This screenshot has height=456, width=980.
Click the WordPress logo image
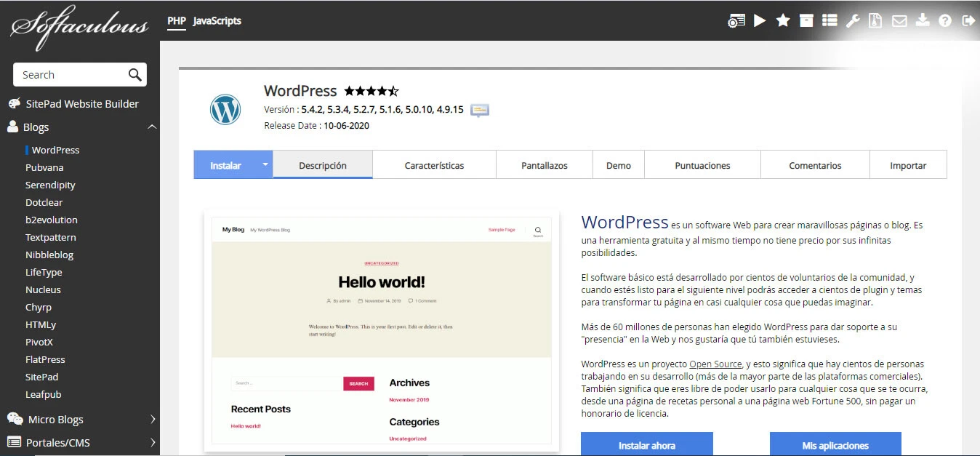tap(225, 110)
